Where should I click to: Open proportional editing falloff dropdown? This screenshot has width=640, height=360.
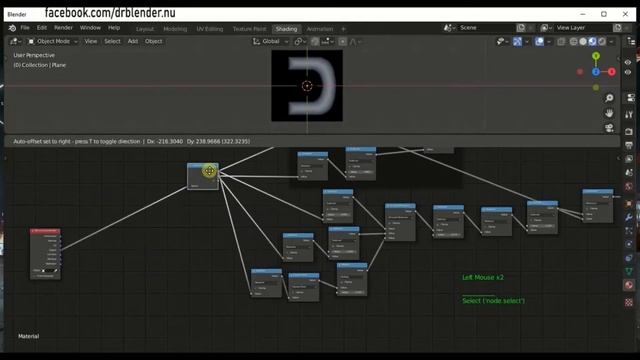coord(355,41)
